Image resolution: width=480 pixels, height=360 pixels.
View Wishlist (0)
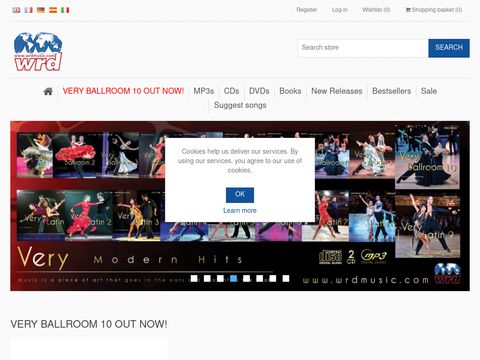(x=376, y=10)
